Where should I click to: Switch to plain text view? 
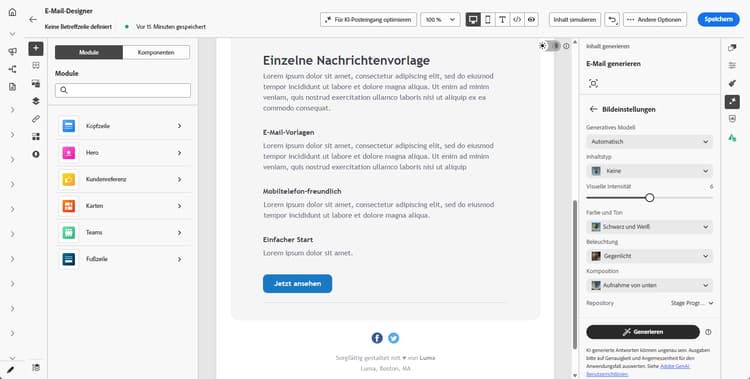502,20
